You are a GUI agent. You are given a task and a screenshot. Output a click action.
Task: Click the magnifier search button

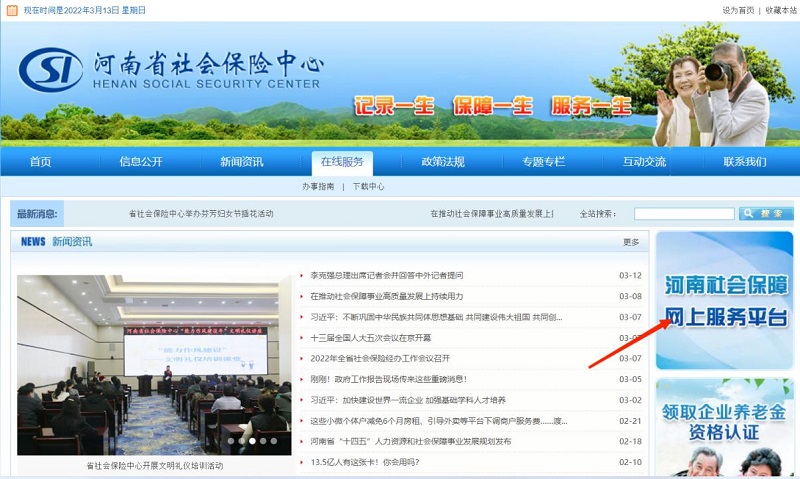click(x=765, y=214)
